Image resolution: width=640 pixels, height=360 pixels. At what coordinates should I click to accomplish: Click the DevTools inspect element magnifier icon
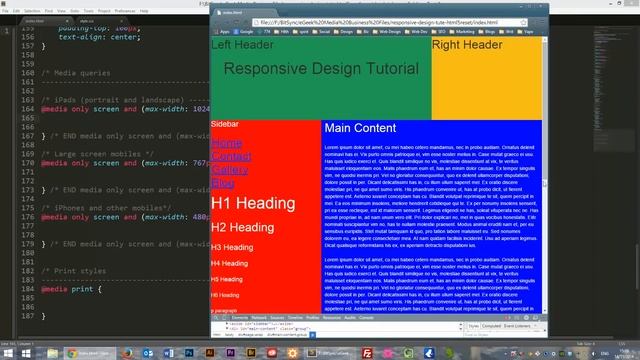[x=216, y=318]
